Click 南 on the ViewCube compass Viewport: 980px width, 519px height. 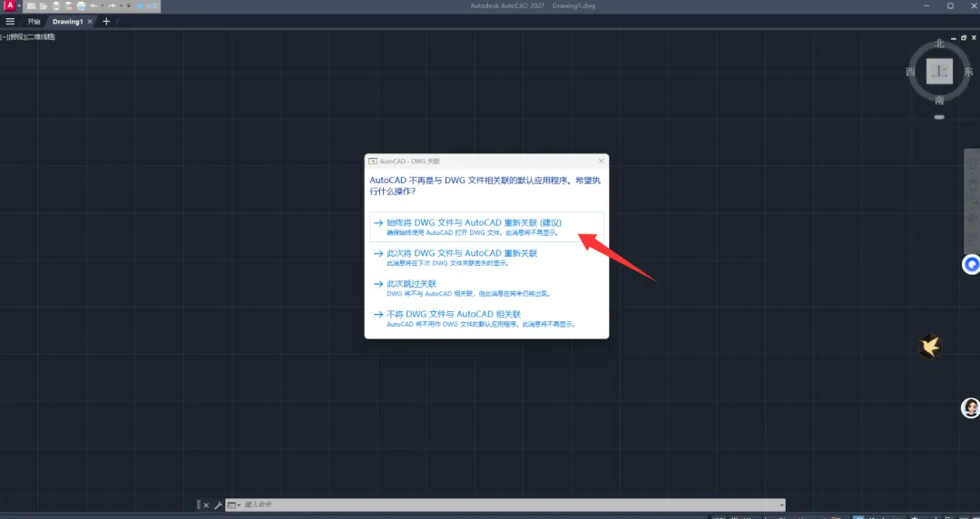tap(939, 100)
